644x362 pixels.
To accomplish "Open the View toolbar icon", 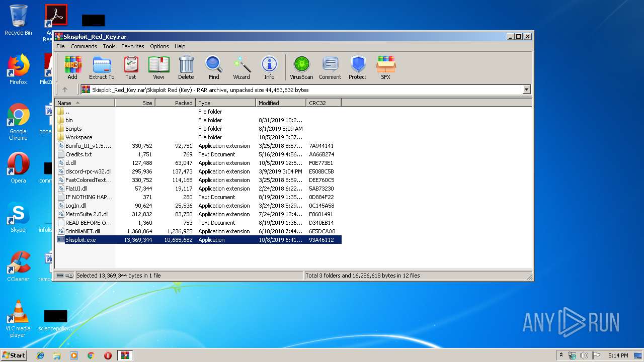I will pyautogui.click(x=158, y=67).
